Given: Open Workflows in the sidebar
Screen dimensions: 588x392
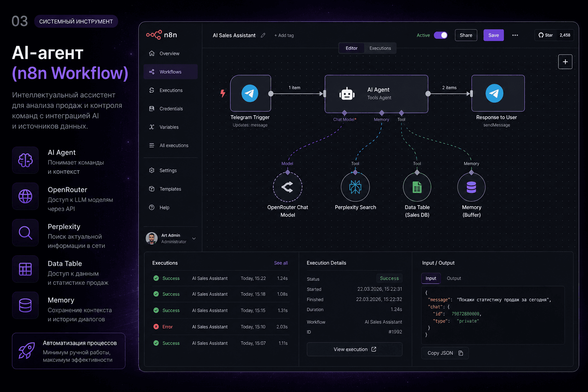Looking at the screenshot, I should point(171,72).
